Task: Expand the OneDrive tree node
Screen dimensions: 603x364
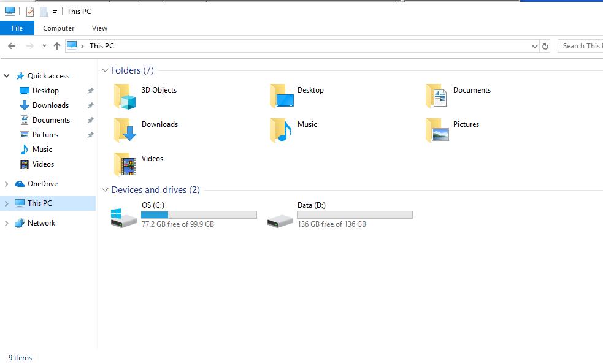Action: pyautogui.click(x=7, y=184)
